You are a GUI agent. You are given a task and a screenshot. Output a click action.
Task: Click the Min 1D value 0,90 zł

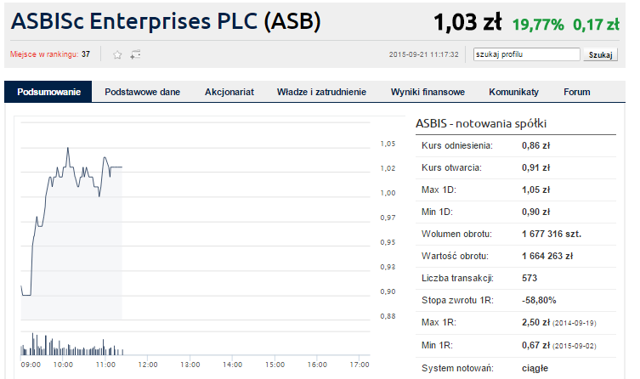[536, 212]
